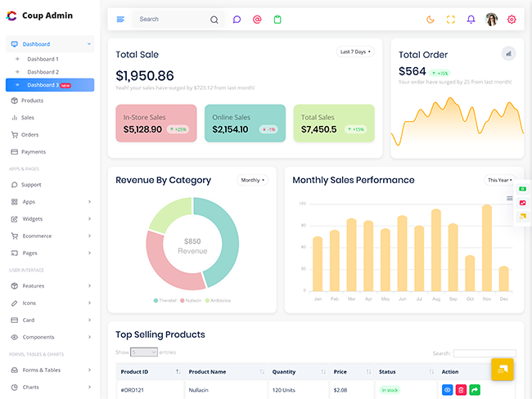
Task: Toggle sidebar with the hamburger menu icon
Action: point(120,20)
